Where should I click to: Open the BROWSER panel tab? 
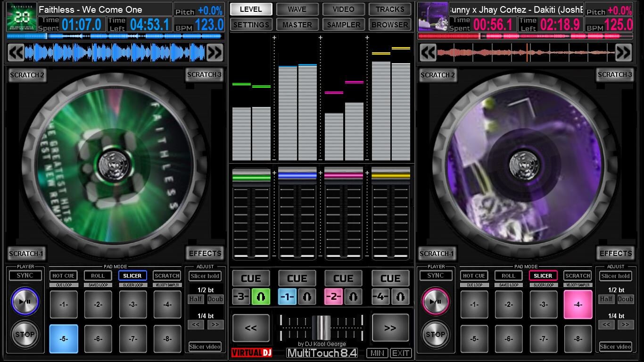tap(390, 25)
